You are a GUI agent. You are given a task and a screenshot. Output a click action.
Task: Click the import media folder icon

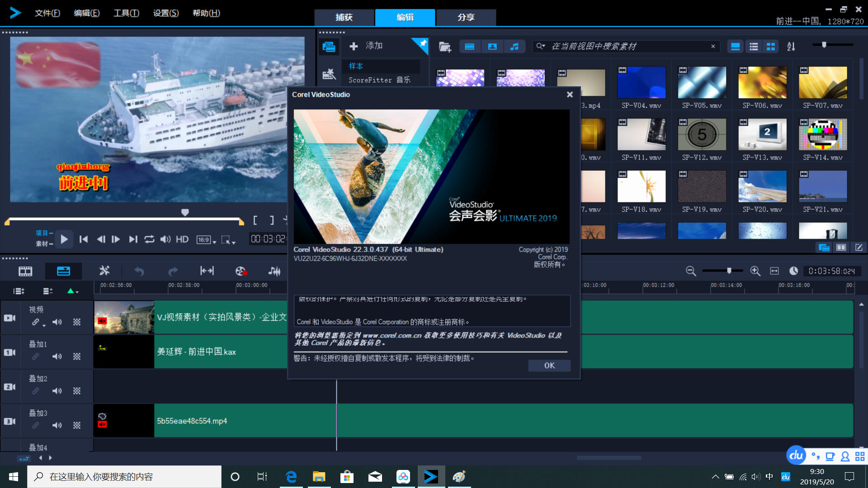(445, 47)
